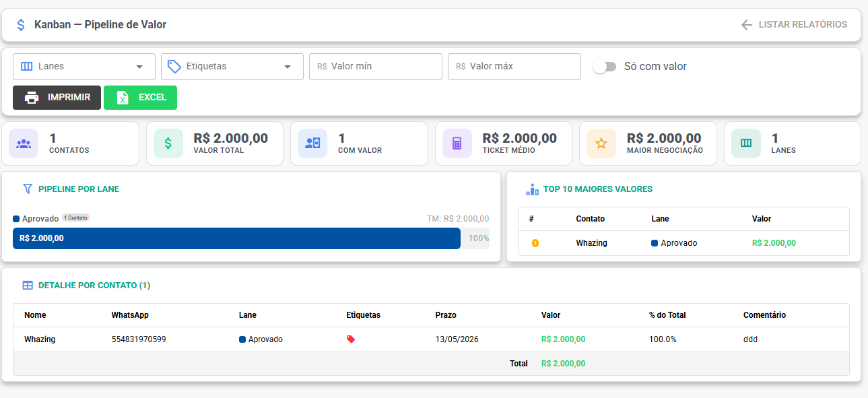Expand the Etiquetas filter dropdown
This screenshot has height=398, width=868.
[232, 67]
